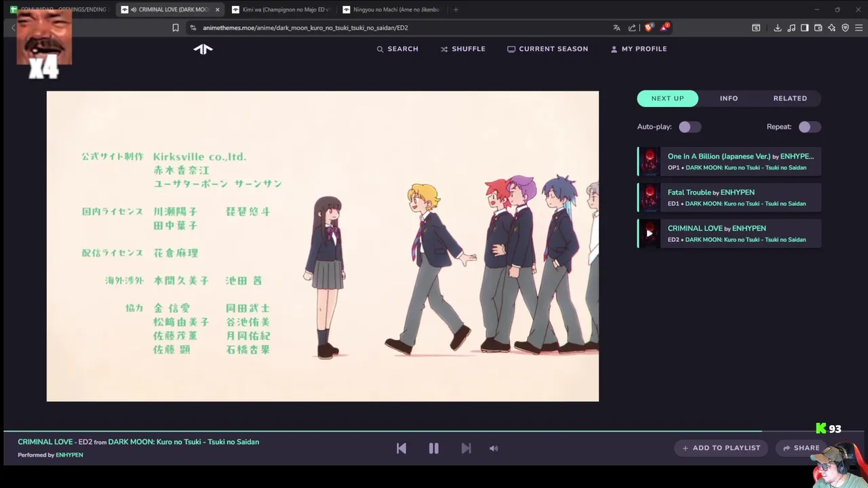
Task: Play One In A Billion OP1 entry
Action: [x=730, y=161]
